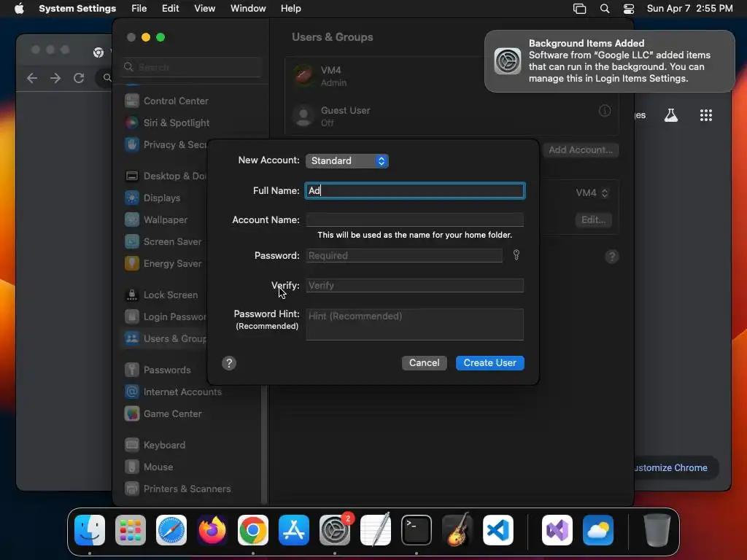The height and width of the screenshot is (560, 747).
Task: Click the Add Account button
Action: (x=581, y=150)
